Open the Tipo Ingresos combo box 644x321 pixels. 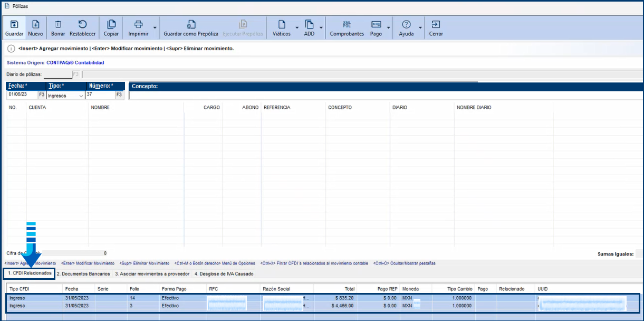[x=65, y=96]
